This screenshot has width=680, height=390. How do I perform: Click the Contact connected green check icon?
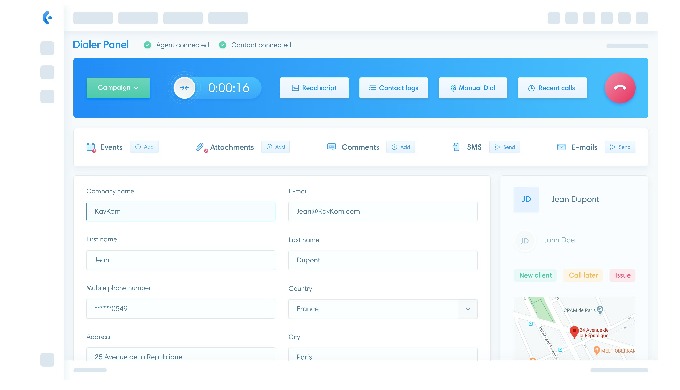coord(222,45)
